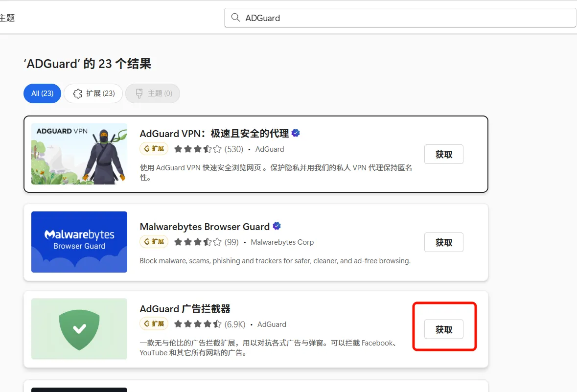The width and height of the screenshot is (577, 392).
Task: Click star rating of Malwarebytes Browser Guard
Action: coord(198,242)
